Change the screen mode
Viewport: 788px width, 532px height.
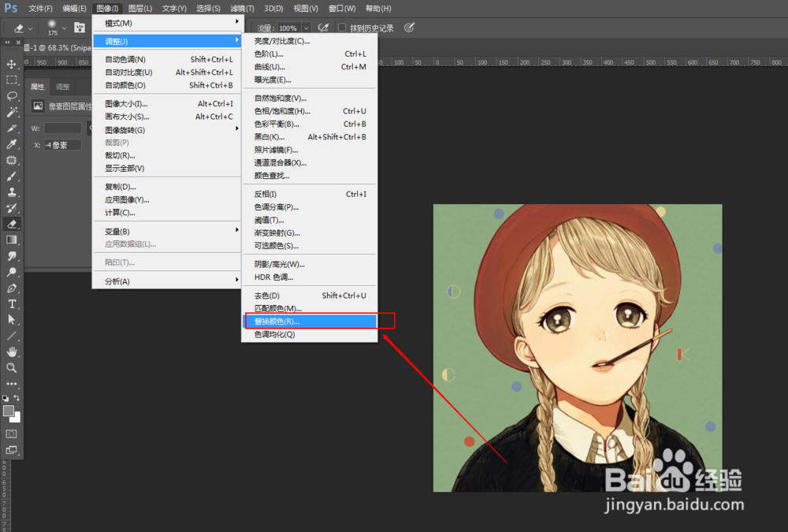(x=11, y=450)
